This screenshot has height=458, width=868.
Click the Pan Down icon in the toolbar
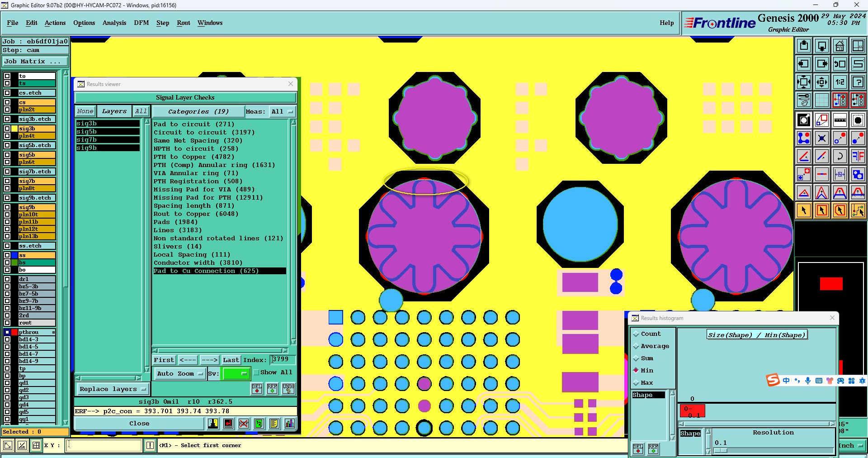coord(822,46)
